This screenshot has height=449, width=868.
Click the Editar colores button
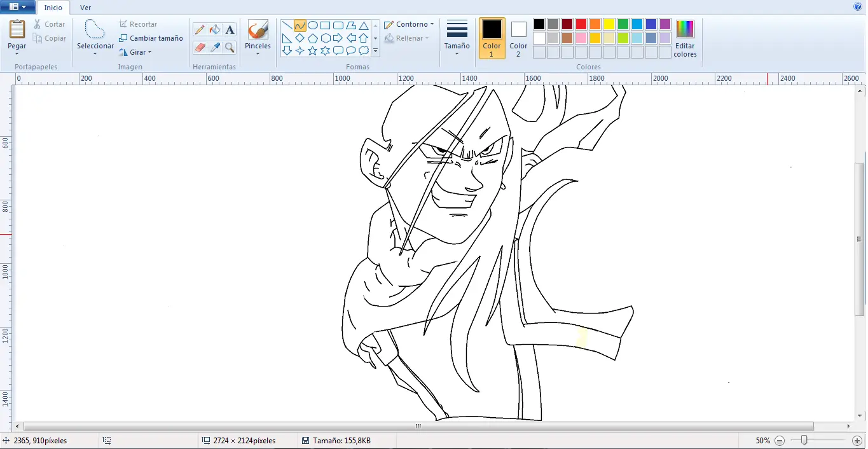685,38
